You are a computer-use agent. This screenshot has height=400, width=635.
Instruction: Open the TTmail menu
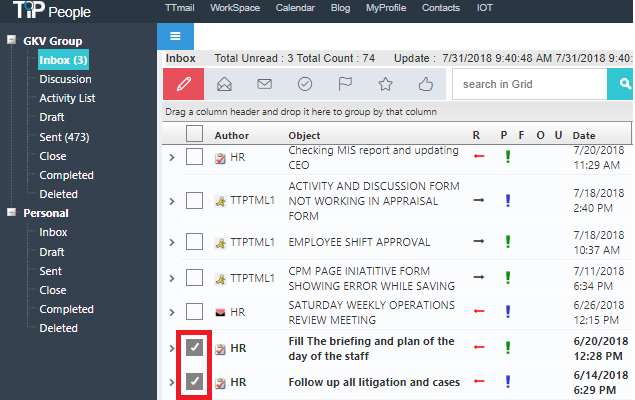pos(179,8)
